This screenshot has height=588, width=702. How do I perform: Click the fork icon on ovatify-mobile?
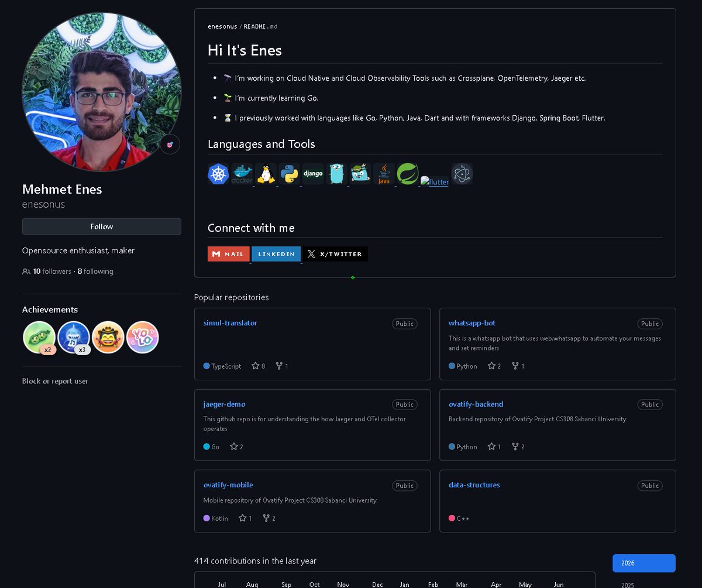266,518
